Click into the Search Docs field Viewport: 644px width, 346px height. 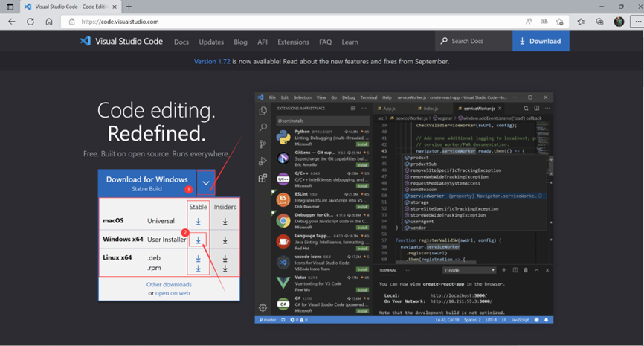pos(474,41)
